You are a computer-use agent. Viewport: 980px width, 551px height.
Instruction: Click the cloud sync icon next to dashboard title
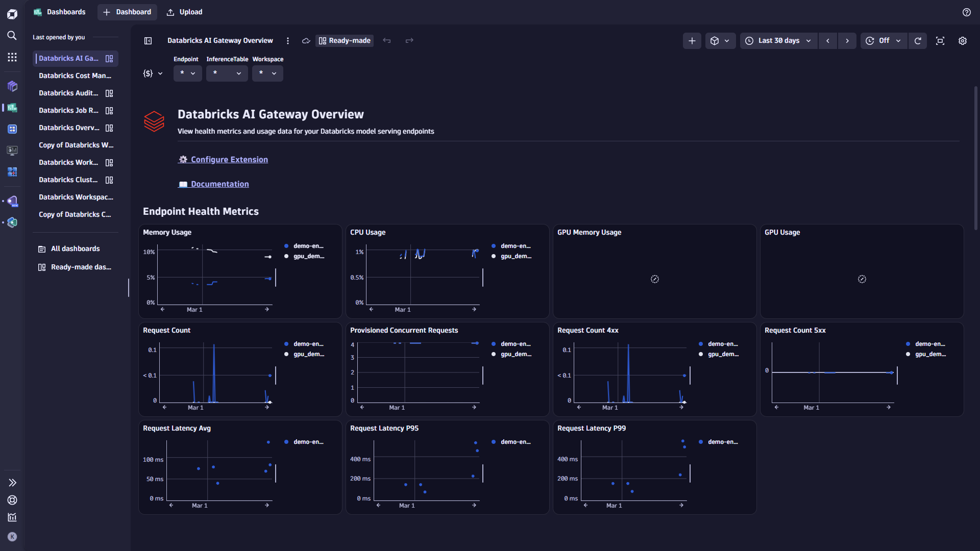[x=306, y=41]
